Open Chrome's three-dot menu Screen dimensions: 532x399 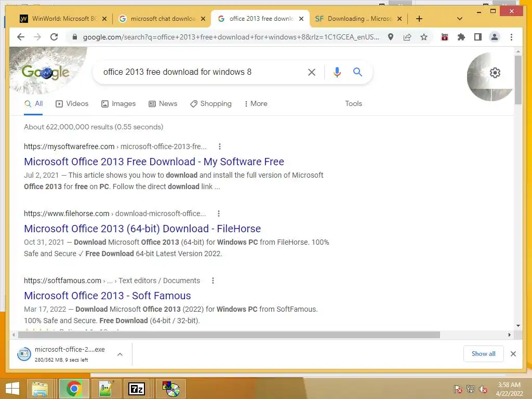click(x=511, y=37)
